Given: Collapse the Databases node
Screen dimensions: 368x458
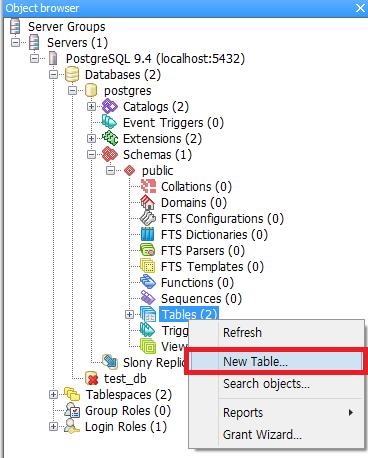Looking at the screenshot, I should [x=53, y=75].
